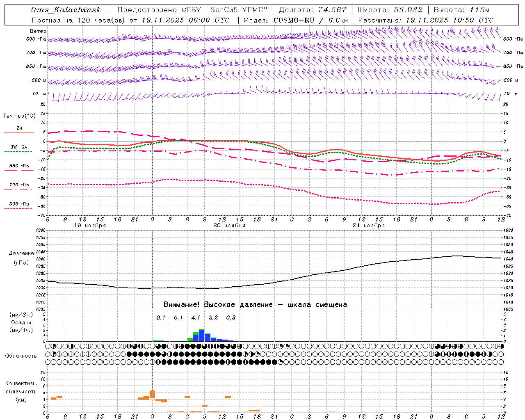Click the Td 2м dew point legend entry
Screen dimensions: 525x420
(19, 148)
